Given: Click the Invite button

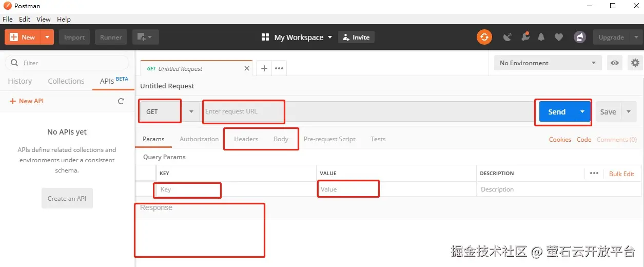Looking at the screenshot, I should pyautogui.click(x=356, y=37).
